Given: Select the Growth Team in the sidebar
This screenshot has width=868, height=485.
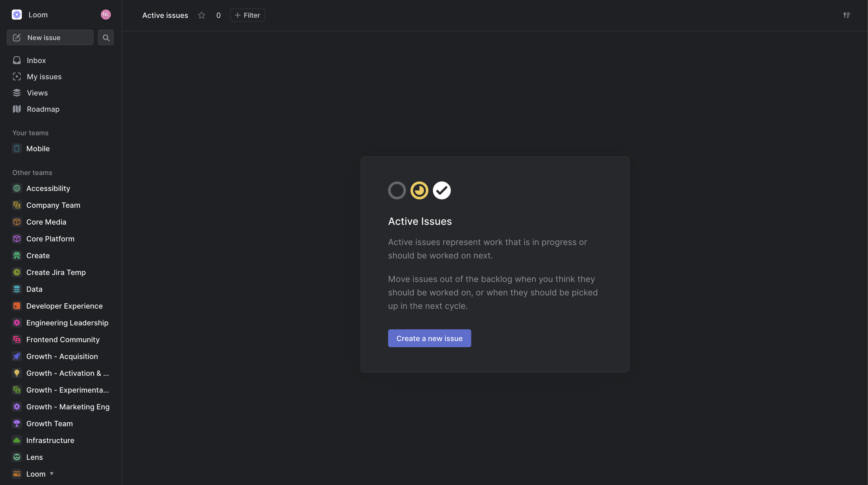Looking at the screenshot, I should [50, 423].
